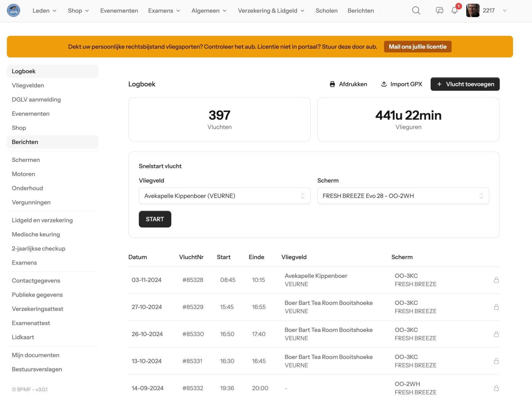Click lock icon for flight #85332
Image resolution: width=532 pixels, height=400 pixels.
point(496,388)
